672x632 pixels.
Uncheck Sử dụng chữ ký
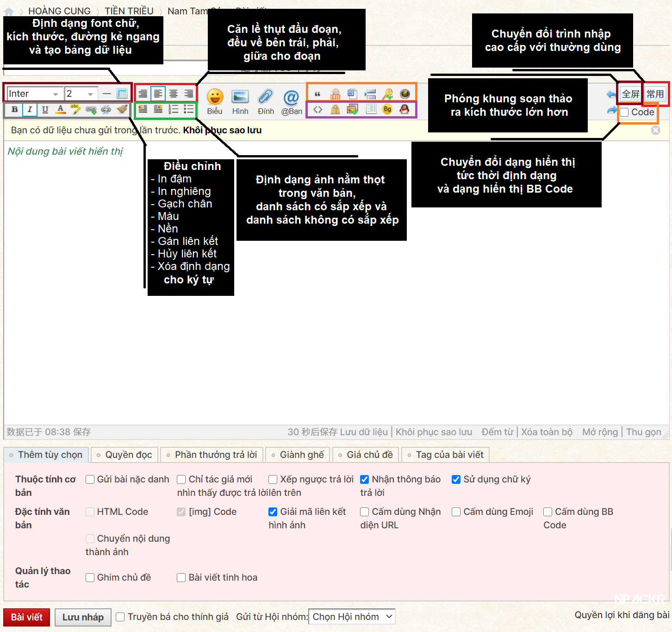(456, 479)
